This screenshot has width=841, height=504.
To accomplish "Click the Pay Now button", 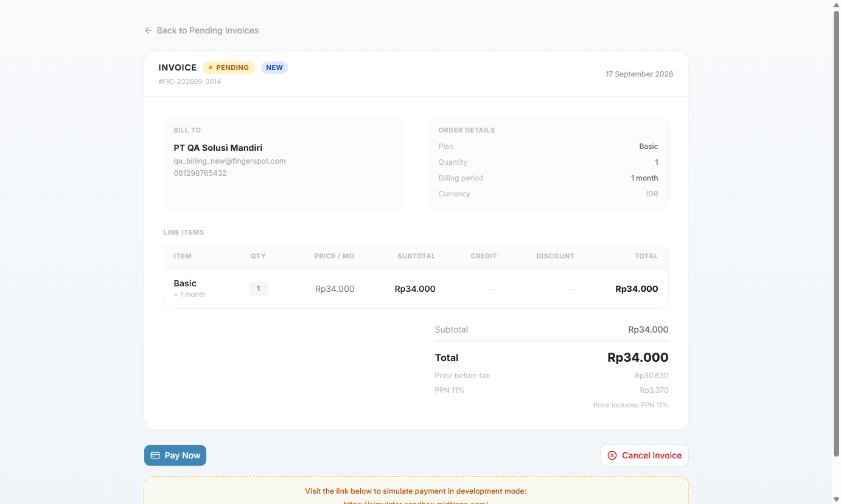I will coord(175,455).
